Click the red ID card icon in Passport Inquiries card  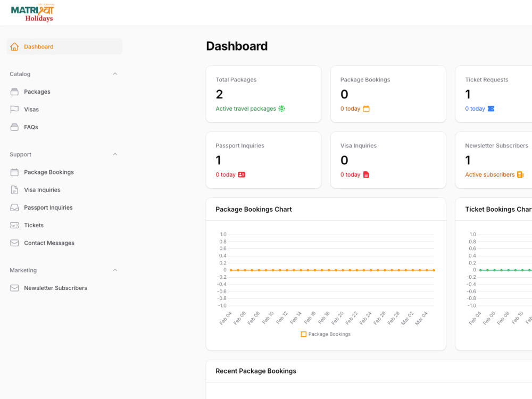click(241, 174)
